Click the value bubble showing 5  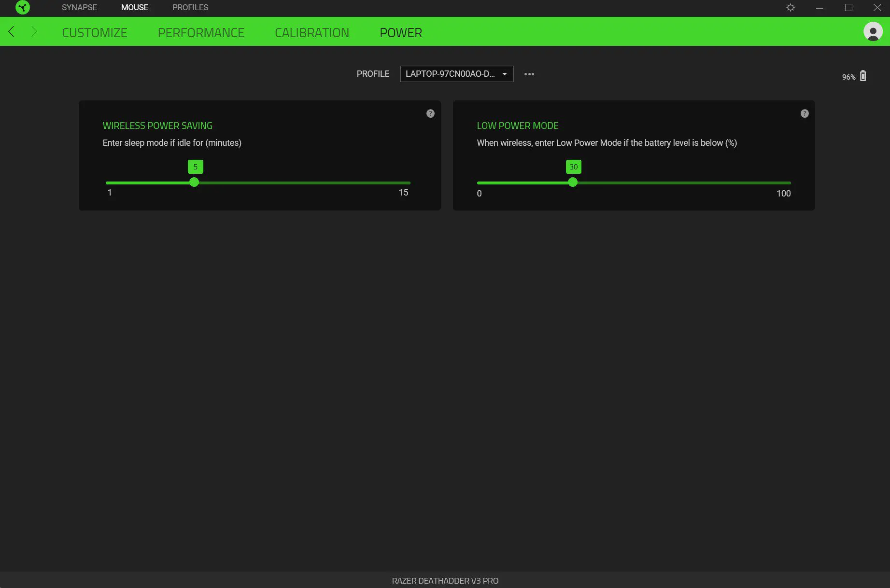[196, 167]
